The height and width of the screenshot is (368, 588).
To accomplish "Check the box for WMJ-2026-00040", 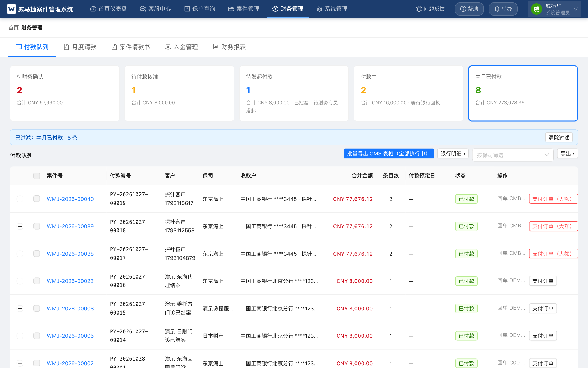I will pyautogui.click(x=37, y=199).
